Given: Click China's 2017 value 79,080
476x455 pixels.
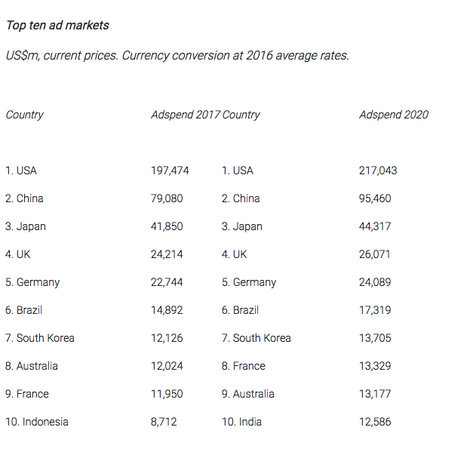Looking at the screenshot, I should (167, 198).
